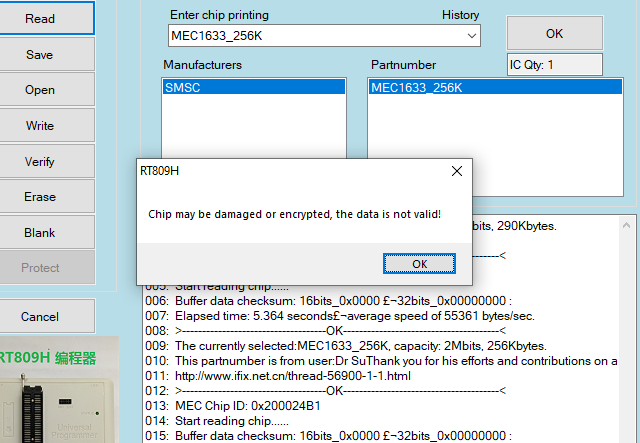The image size is (640, 443).
Task: Click the IC Qty: 1 field
Action: (x=555, y=65)
